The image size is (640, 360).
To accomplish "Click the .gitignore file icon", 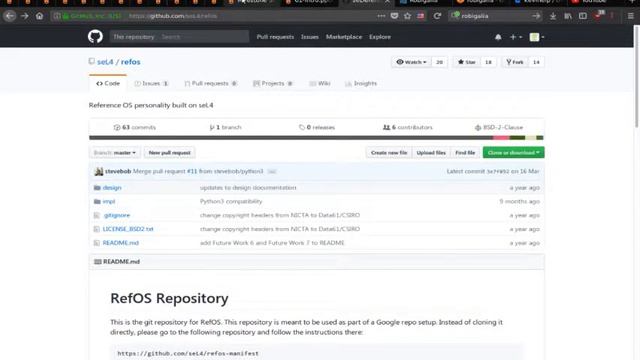I will (x=96, y=215).
